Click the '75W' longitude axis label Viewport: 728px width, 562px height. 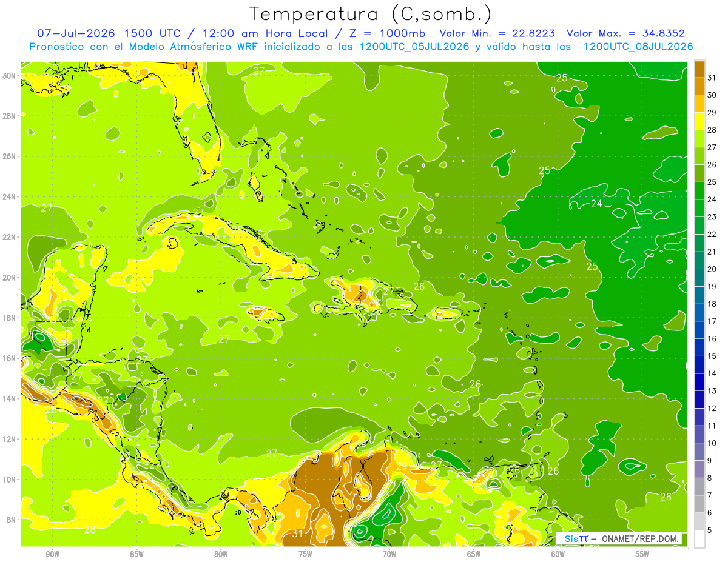point(305,554)
